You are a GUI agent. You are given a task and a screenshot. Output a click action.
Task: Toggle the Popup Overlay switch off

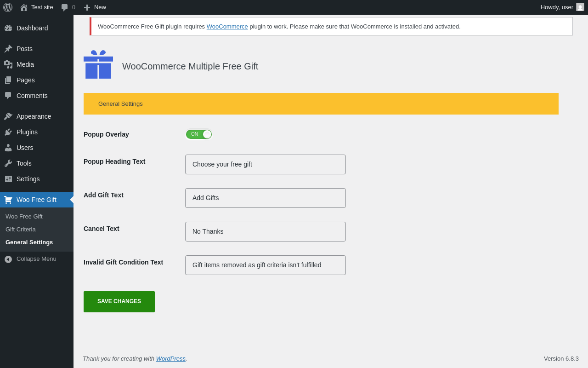pos(198,134)
